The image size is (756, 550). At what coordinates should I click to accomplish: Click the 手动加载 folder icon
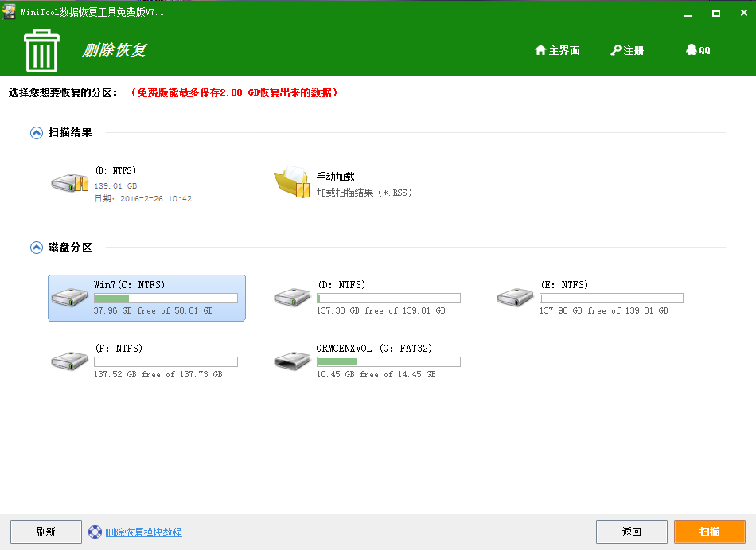tap(292, 182)
